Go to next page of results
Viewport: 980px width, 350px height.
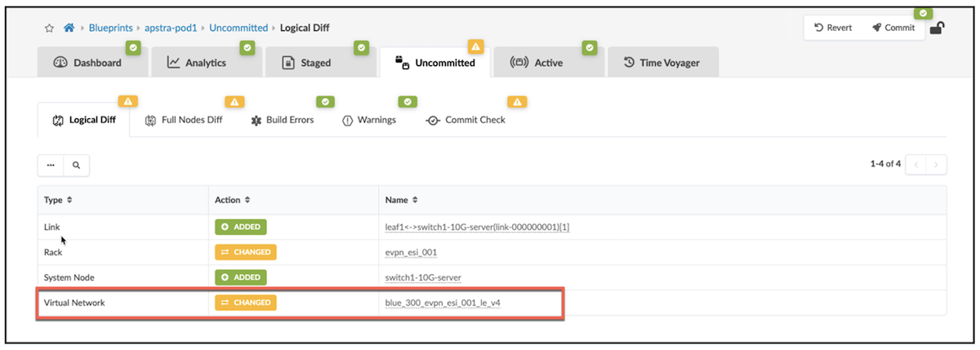(x=937, y=165)
